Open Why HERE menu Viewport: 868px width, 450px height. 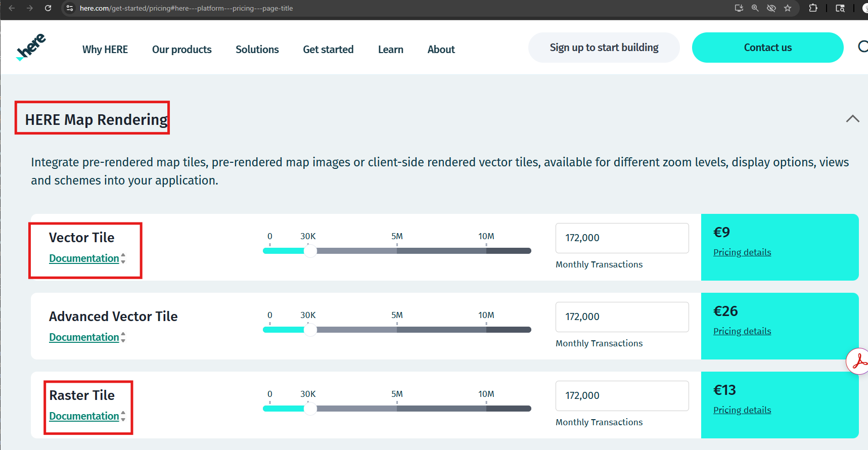(105, 50)
